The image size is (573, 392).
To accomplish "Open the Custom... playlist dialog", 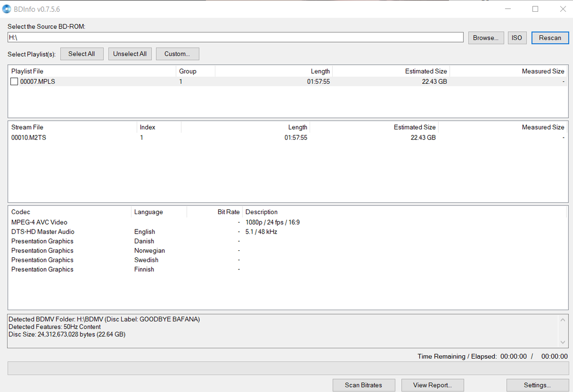I will point(178,54).
